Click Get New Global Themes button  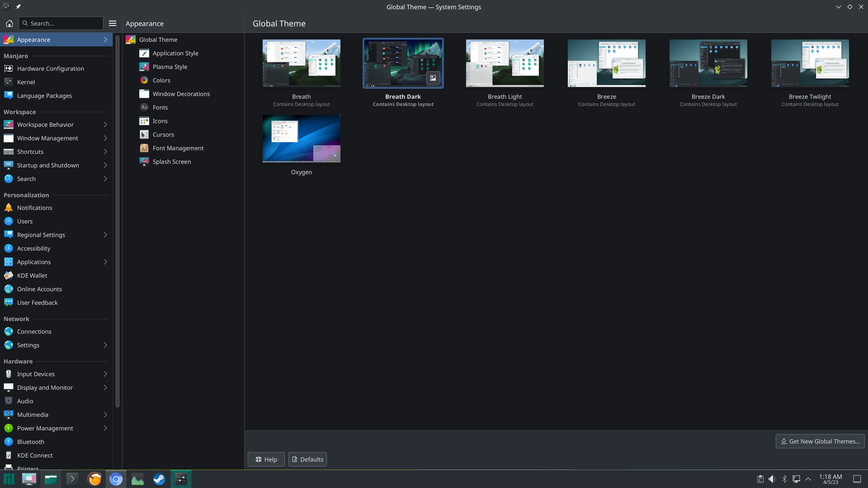pyautogui.click(x=820, y=441)
